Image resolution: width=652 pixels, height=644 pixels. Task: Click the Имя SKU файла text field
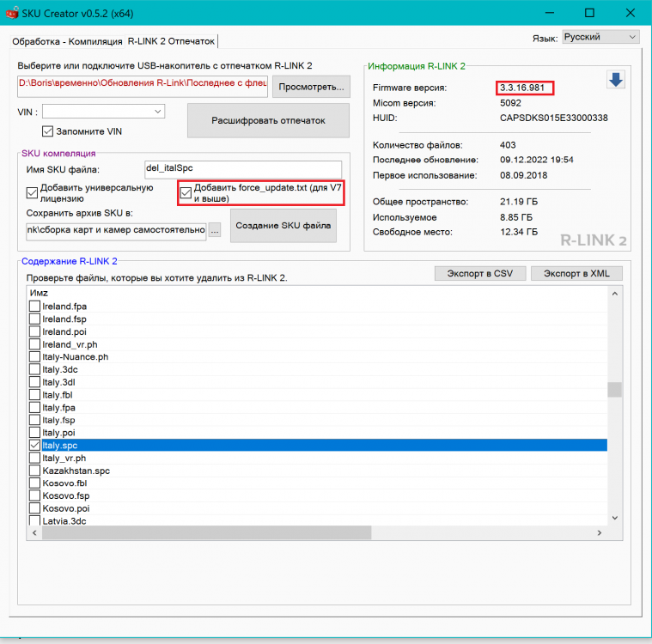tap(243, 170)
